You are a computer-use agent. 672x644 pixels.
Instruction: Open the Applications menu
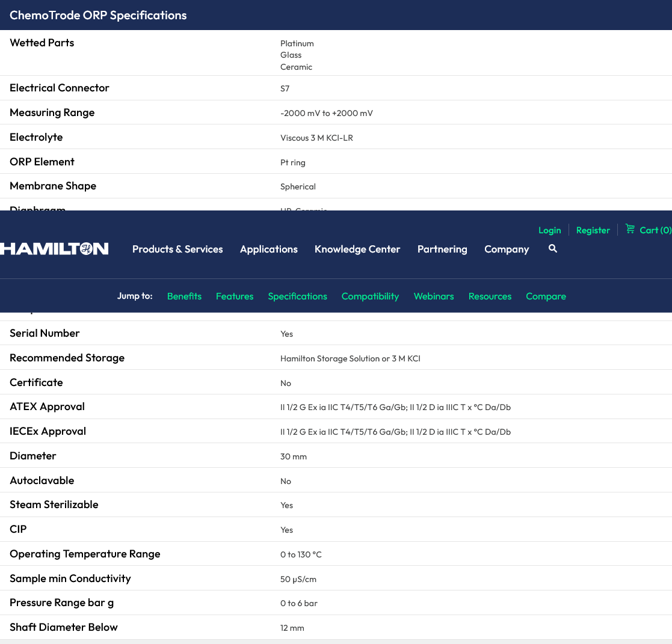tap(269, 249)
